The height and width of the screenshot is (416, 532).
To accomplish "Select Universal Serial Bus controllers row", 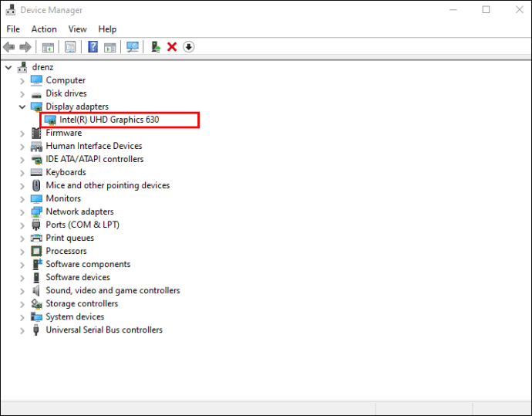I will (x=104, y=330).
